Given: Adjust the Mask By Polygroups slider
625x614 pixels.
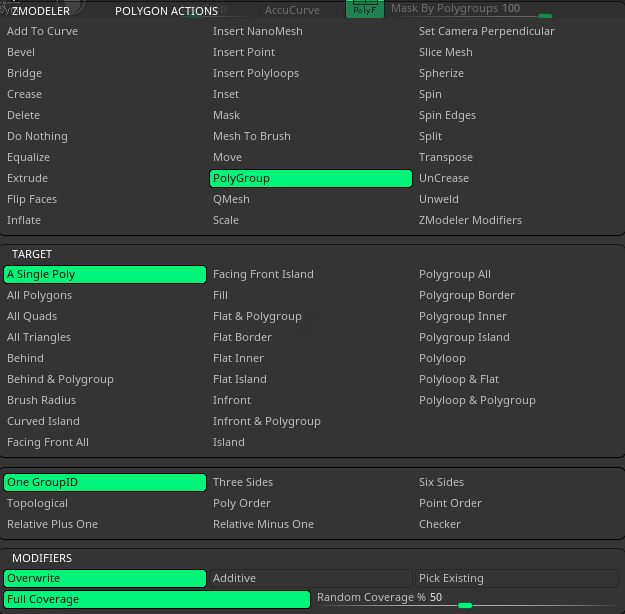Looking at the screenshot, I should point(472,9).
